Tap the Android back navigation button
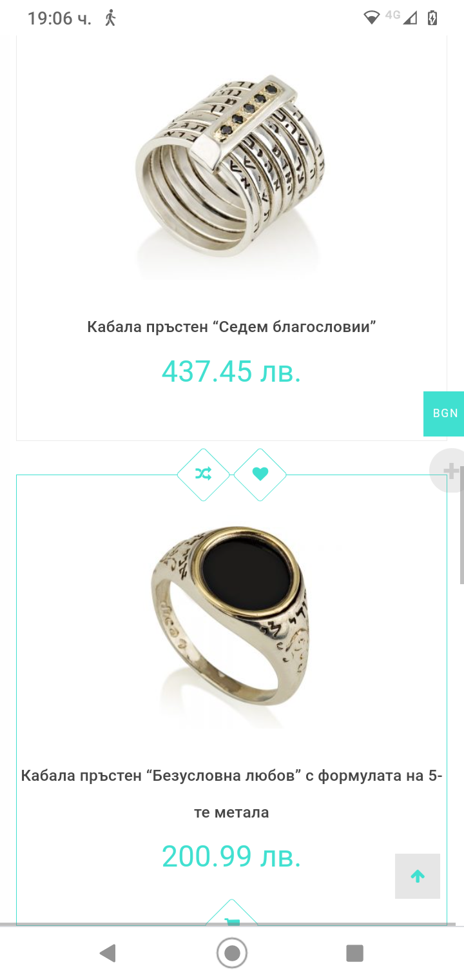The height and width of the screenshot is (980, 464). (x=108, y=953)
